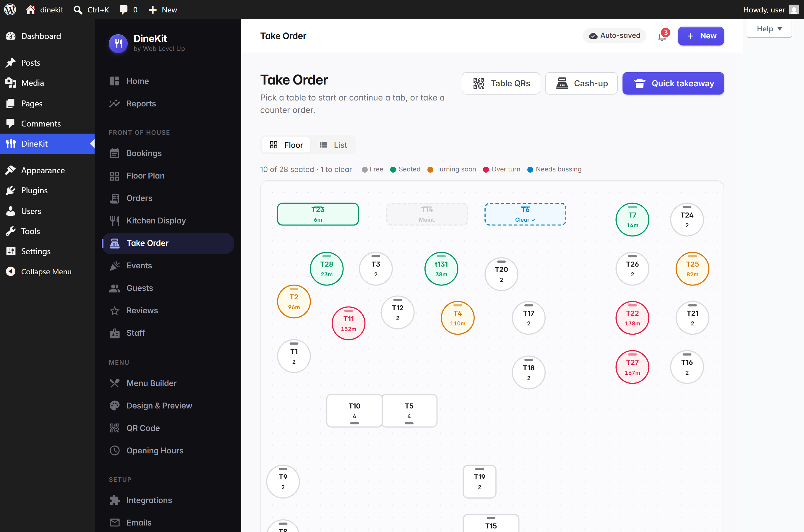
Task: Click the Reports chart icon
Action: 115,103
